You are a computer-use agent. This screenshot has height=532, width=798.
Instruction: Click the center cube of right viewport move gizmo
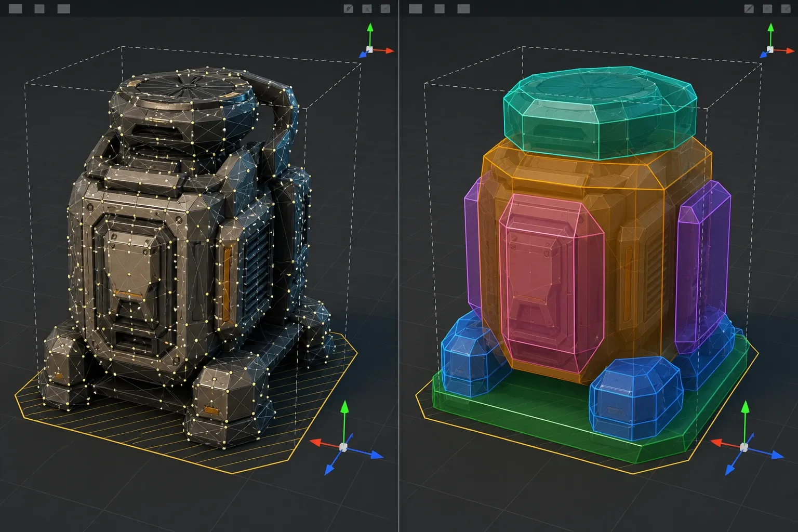pos(744,447)
